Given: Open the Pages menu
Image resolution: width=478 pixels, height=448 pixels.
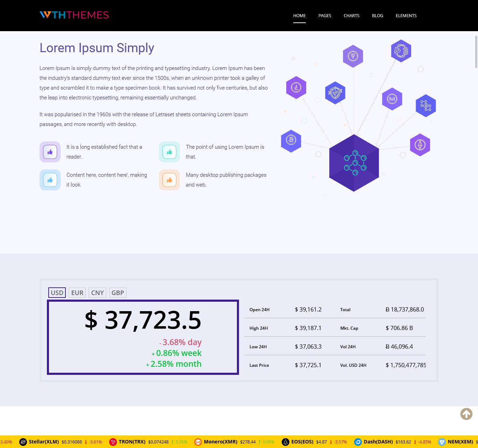Looking at the screenshot, I should 325,16.
